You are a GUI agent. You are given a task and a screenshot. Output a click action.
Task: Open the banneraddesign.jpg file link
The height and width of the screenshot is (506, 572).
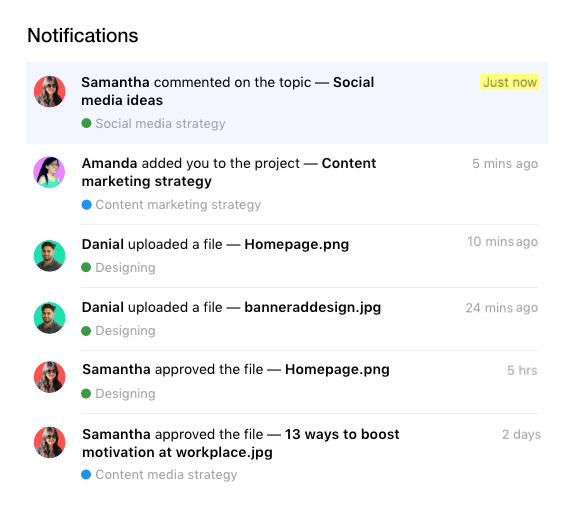click(x=313, y=308)
